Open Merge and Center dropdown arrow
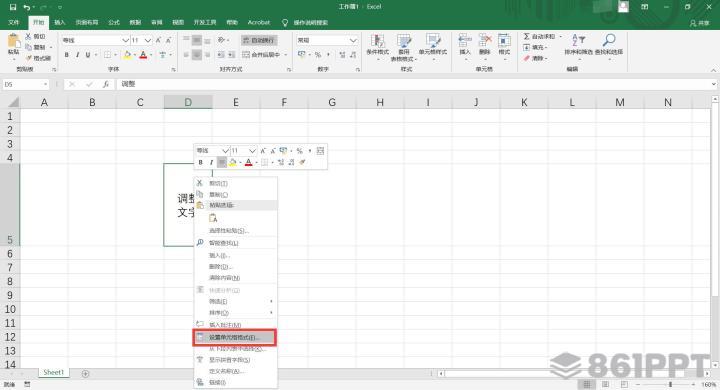The width and height of the screenshot is (720, 390). click(x=286, y=55)
